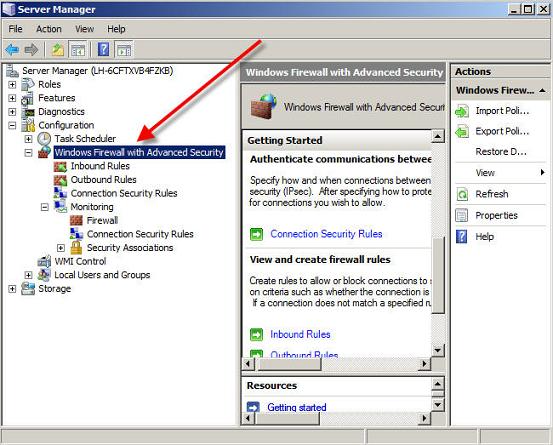The image size is (553, 445).
Task: Collapse Windows Firewall with Advanced Security node
Action: tap(29, 153)
